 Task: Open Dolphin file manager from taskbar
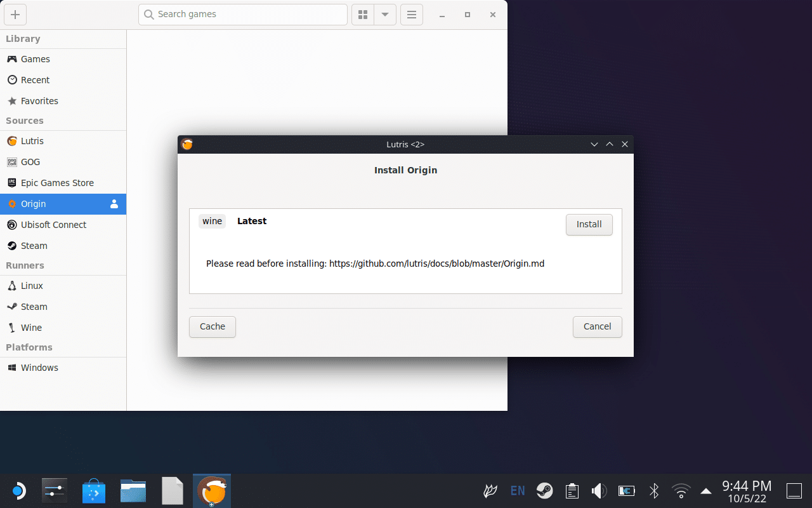(x=133, y=491)
